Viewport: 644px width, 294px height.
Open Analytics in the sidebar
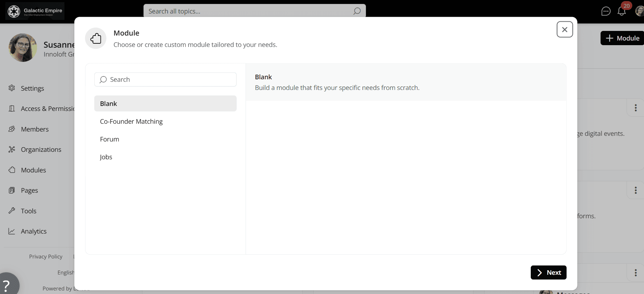point(33,231)
